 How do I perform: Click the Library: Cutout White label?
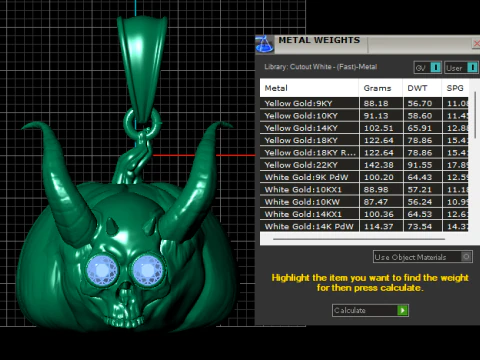pyautogui.click(x=321, y=67)
